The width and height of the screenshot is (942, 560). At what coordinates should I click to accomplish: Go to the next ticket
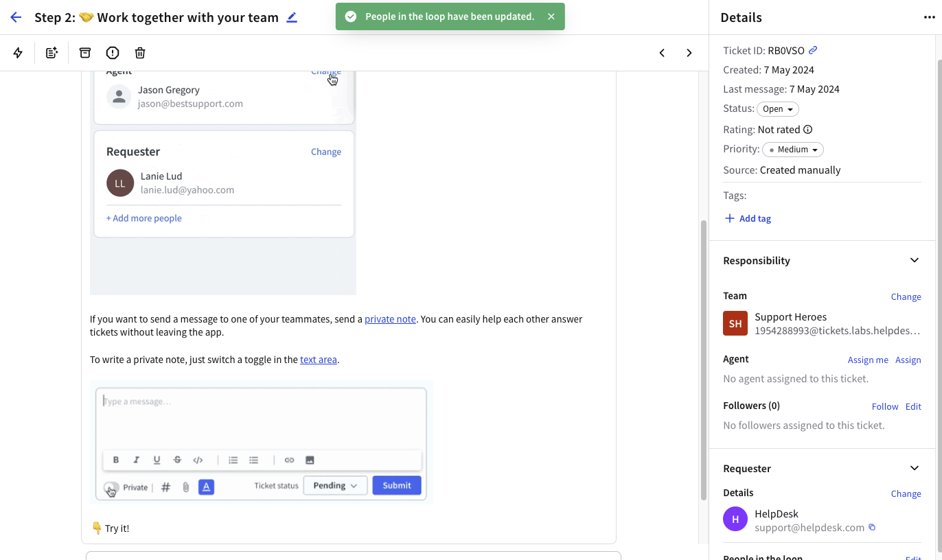tap(689, 53)
